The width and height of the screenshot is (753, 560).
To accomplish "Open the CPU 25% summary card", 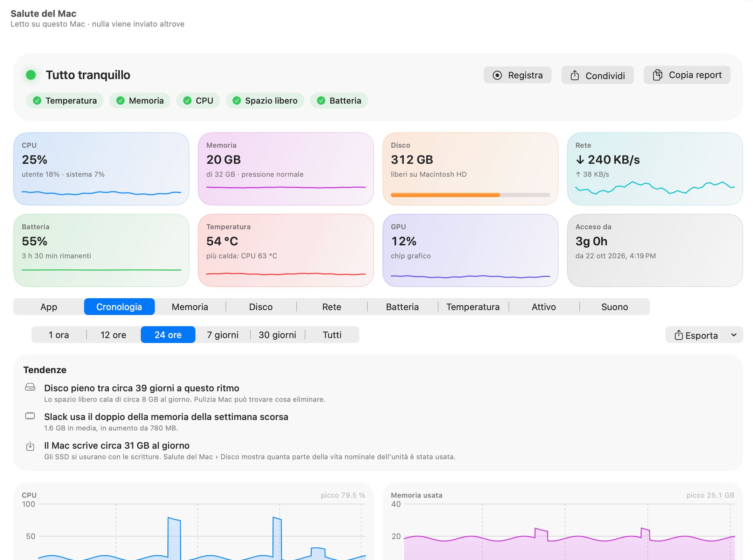I will coord(101,169).
